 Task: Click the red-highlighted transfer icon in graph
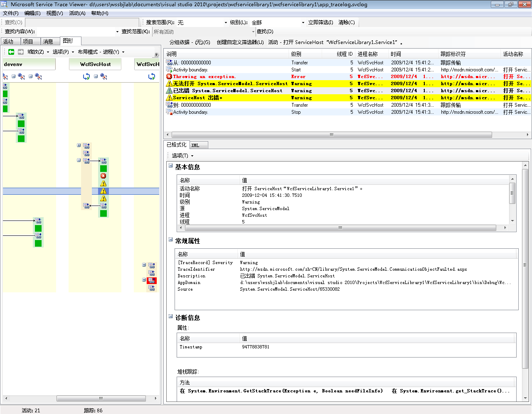(x=152, y=281)
